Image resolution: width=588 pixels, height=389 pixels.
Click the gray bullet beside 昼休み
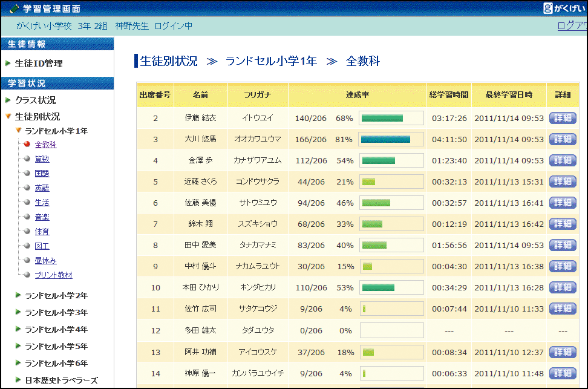point(27,260)
